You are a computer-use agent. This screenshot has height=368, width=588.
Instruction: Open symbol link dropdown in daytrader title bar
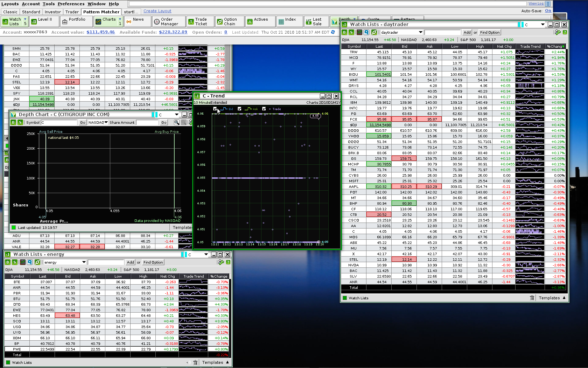pyautogui.click(x=542, y=25)
